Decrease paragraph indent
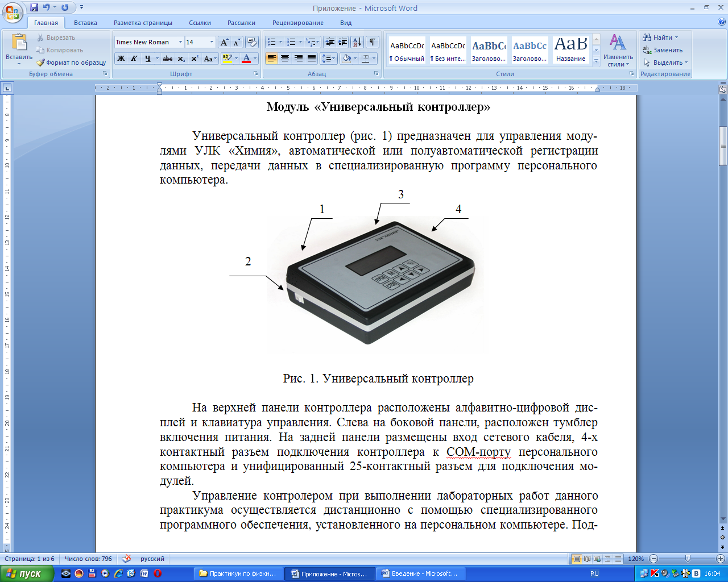Screen dimensions: 728x582 pos(329,42)
